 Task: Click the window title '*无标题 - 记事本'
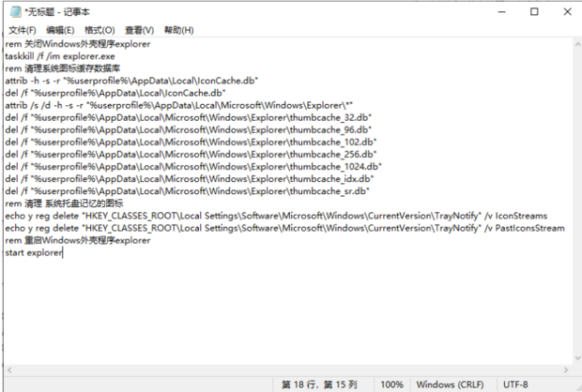57,12
